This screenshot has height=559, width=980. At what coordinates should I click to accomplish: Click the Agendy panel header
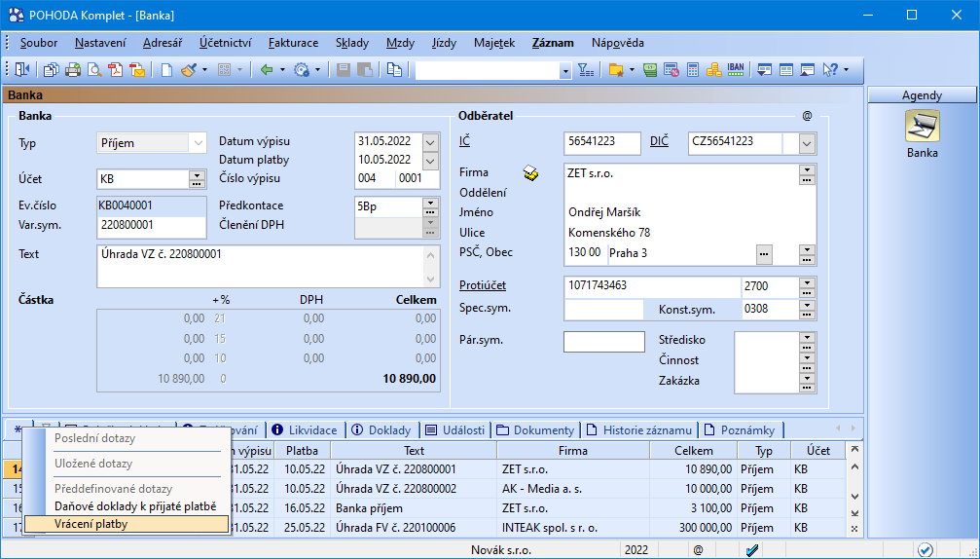pyautogui.click(x=922, y=95)
